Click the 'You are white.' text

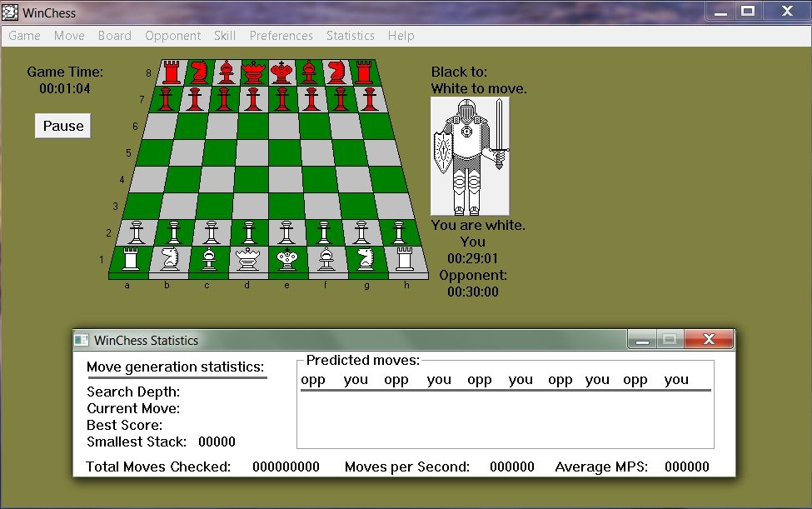[x=479, y=225]
